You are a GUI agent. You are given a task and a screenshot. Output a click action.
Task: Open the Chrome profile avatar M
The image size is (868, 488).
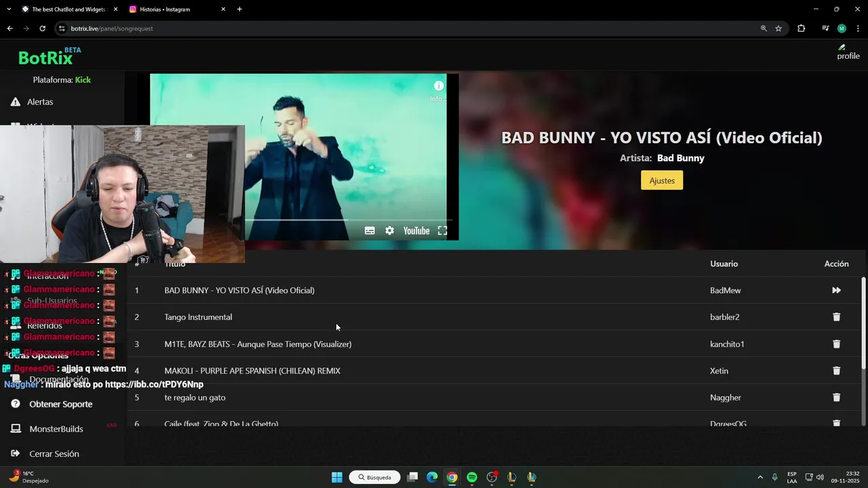pyautogui.click(x=842, y=28)
